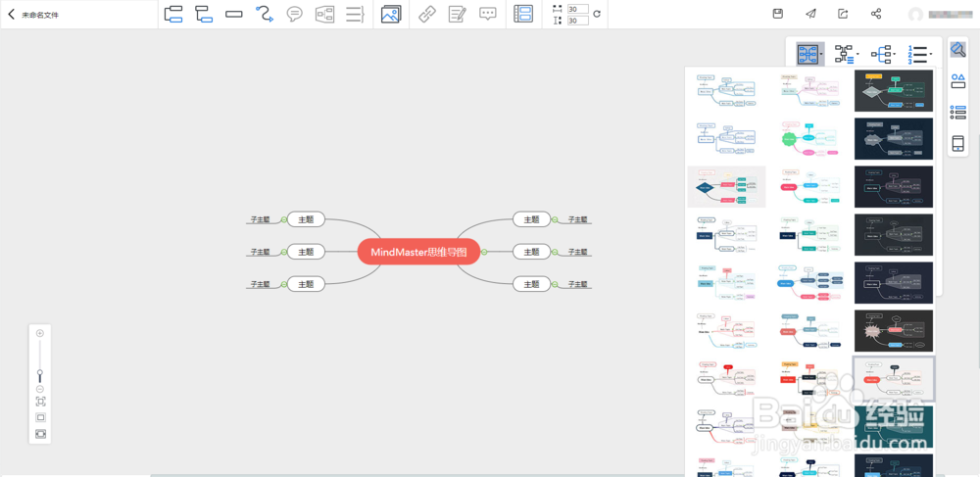Add a floating topic

[234, 14]
